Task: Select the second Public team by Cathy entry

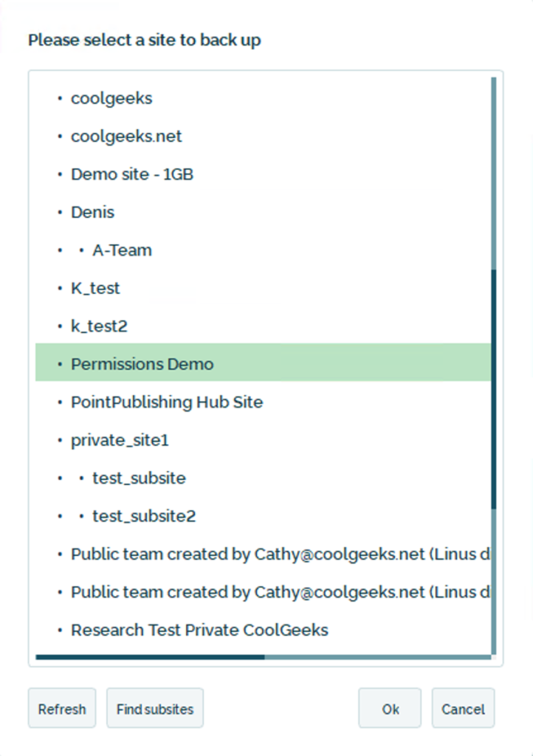Action: 273,592
